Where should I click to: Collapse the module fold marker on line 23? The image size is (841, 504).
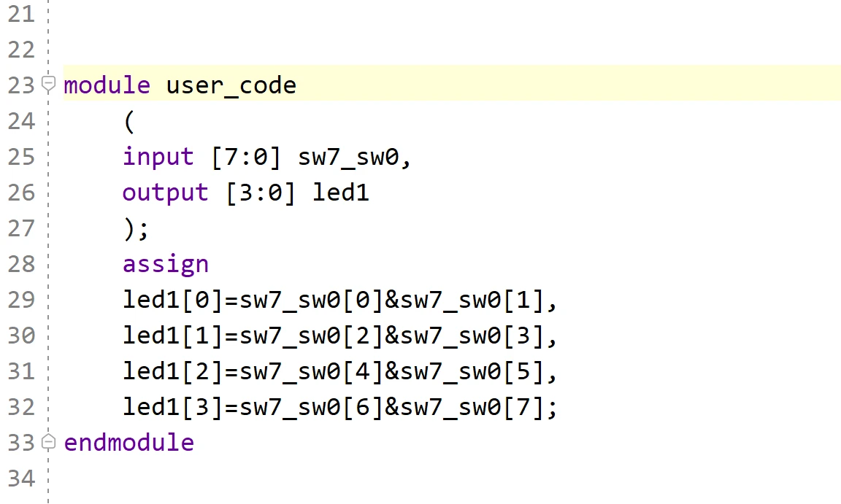[48, 85]
